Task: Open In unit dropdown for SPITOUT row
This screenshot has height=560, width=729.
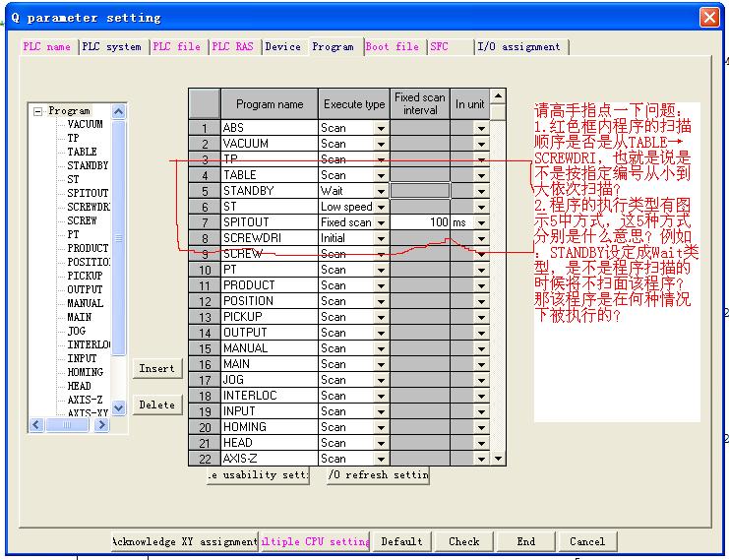Action: [481, 222]
